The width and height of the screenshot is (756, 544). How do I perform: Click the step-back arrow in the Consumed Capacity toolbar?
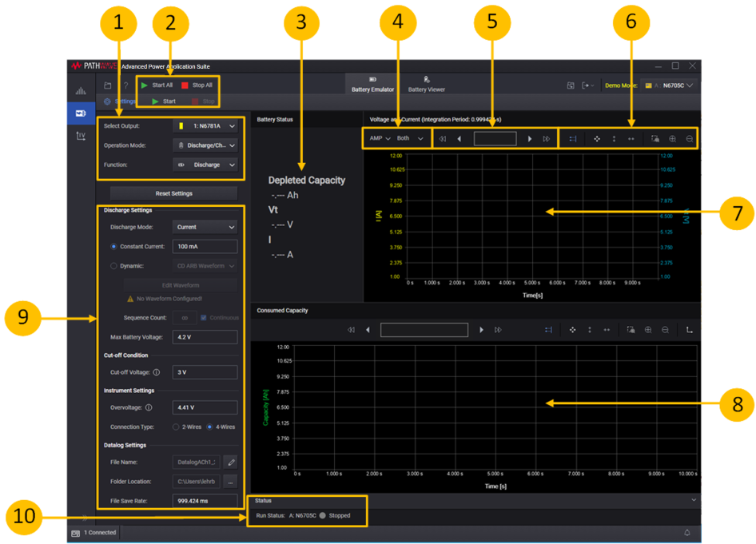pyautogui.click(x=368, y=330)
